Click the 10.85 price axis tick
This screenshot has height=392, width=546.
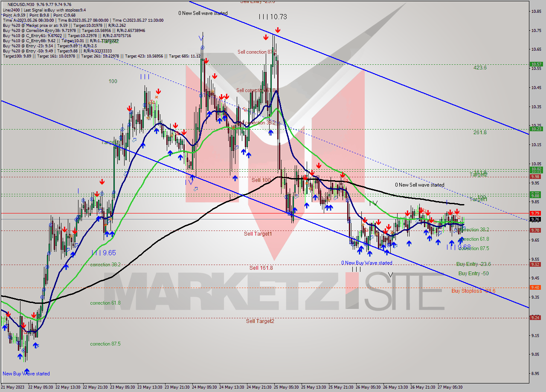tap(536, 12)
